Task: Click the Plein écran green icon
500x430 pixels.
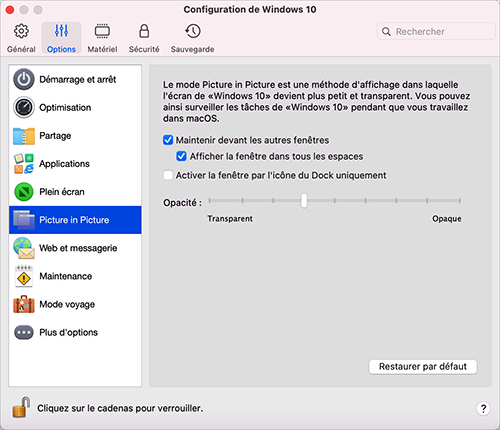Action: pyautogui.click(x=24, y=192)
